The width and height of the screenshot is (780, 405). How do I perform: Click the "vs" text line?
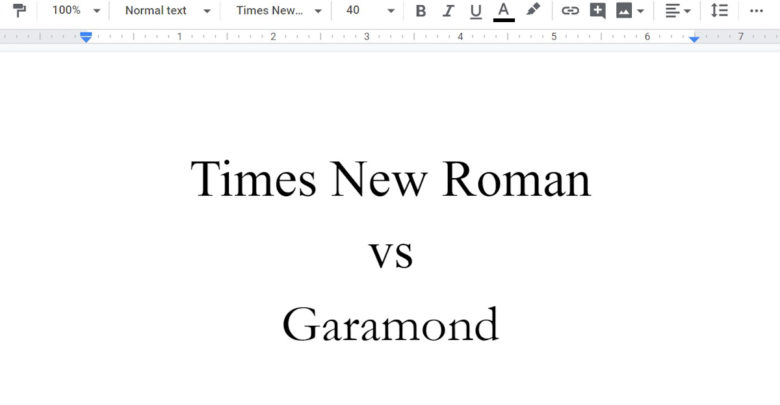[391, 254]
